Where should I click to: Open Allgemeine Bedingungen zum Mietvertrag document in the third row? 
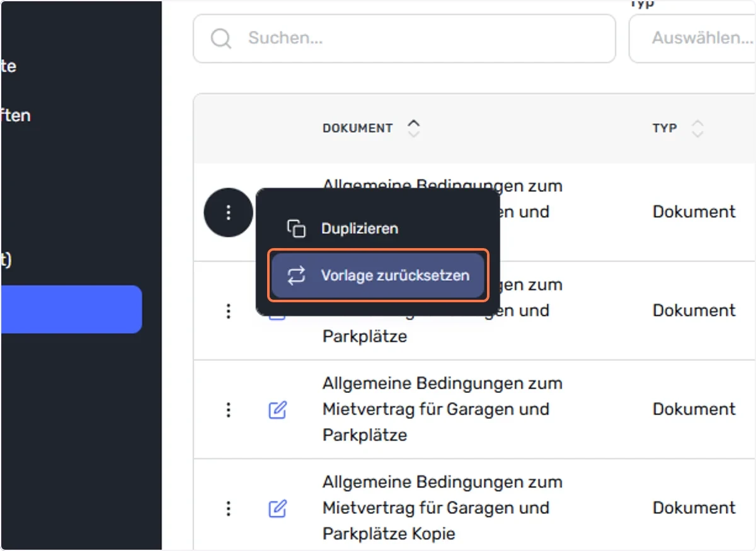click(442, 409)
